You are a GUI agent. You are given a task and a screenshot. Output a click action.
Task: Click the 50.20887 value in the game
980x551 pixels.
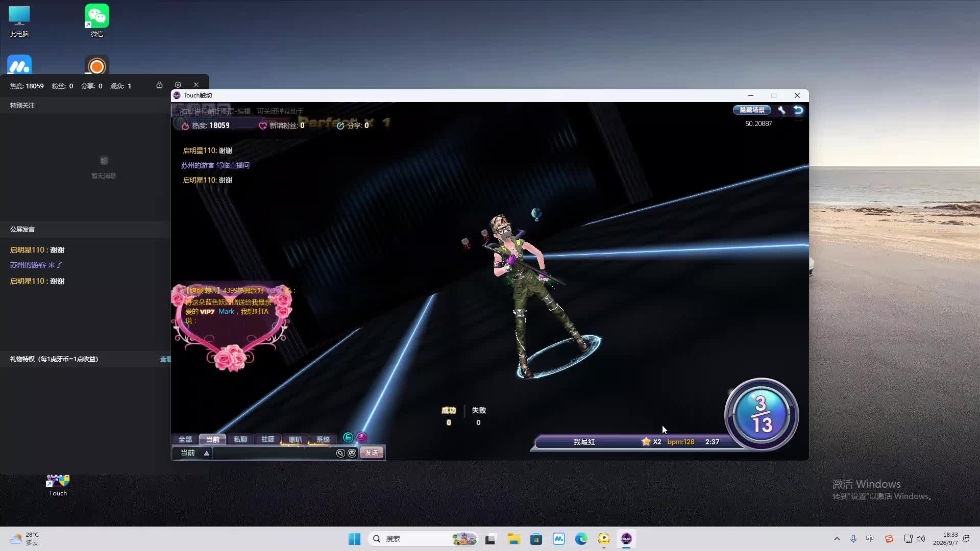tap(758, 123)
